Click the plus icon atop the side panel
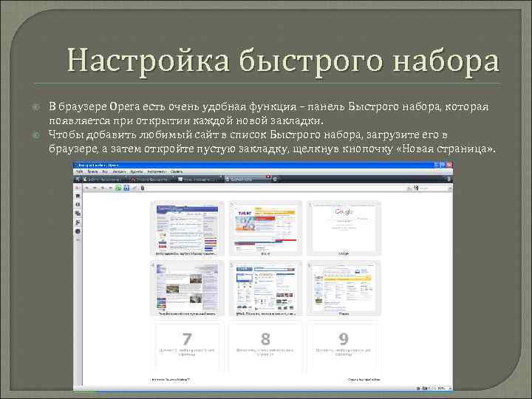This screenshot has height=399, width=532. (x=78, y=187)
